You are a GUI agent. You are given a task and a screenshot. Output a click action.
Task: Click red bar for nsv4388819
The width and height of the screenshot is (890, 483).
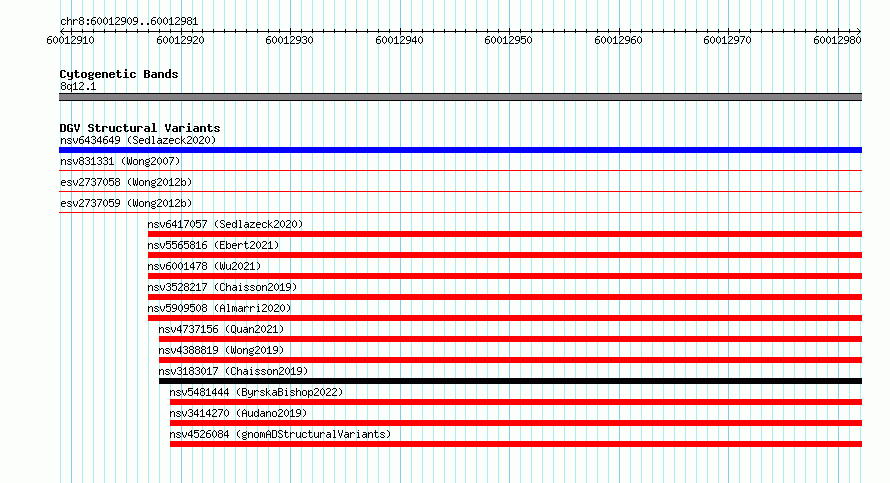tap(510, 360)
